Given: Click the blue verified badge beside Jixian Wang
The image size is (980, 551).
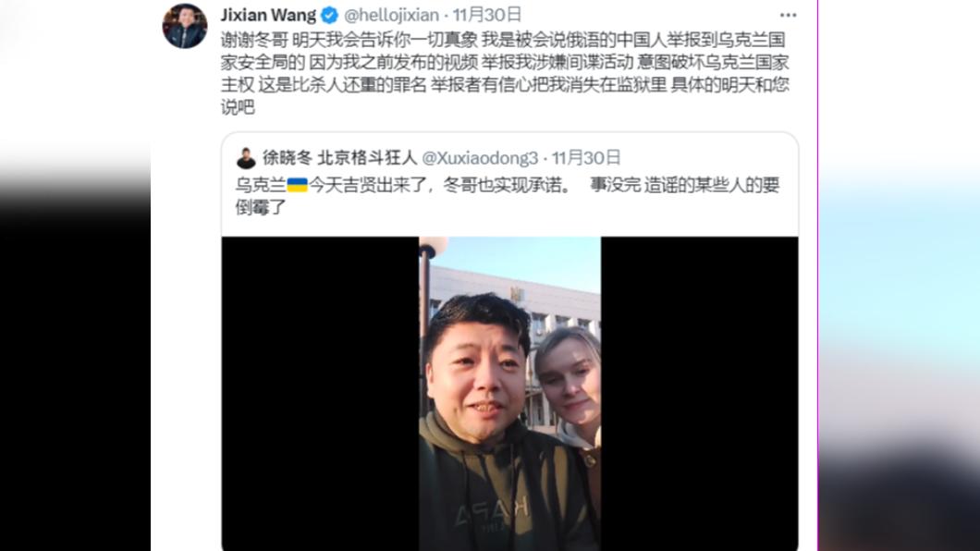Looking at the screenshot, I should [329, 15].
